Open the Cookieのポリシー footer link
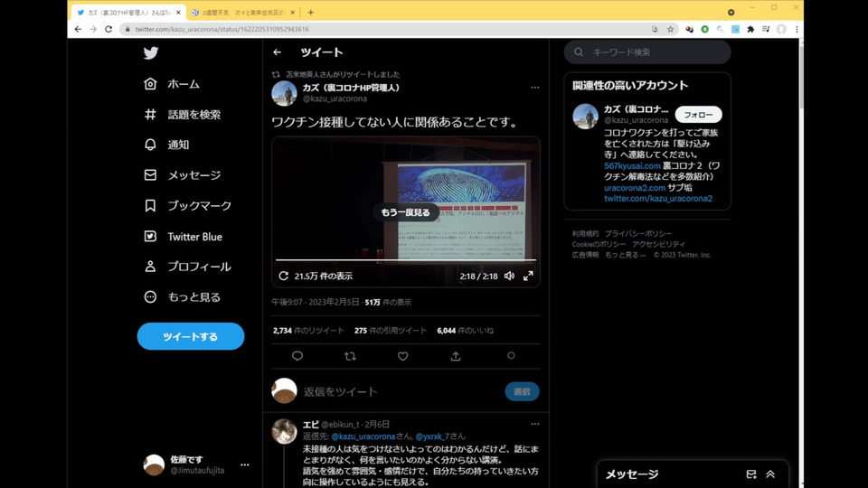This screenshot has width=868, height=488. (599, 244)
